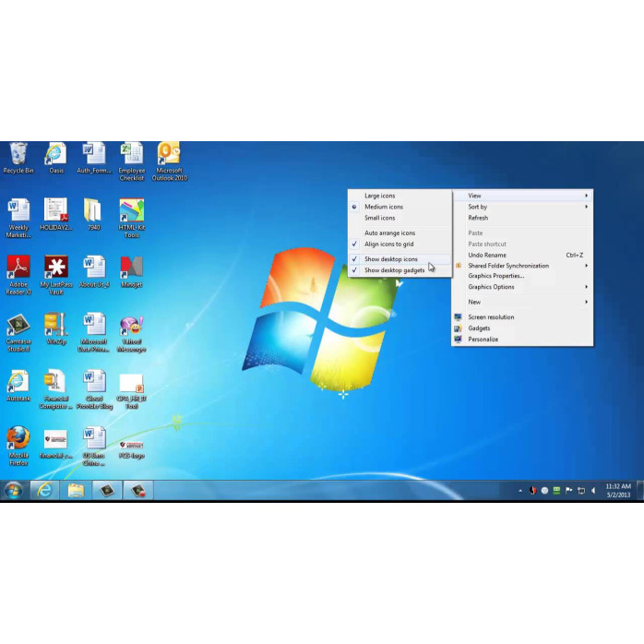
Task: Select the 7940 folder icon
Action: (93, 214)
